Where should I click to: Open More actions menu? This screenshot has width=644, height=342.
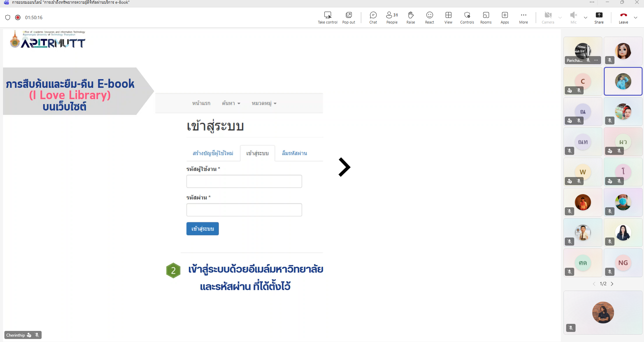[523, 17]
